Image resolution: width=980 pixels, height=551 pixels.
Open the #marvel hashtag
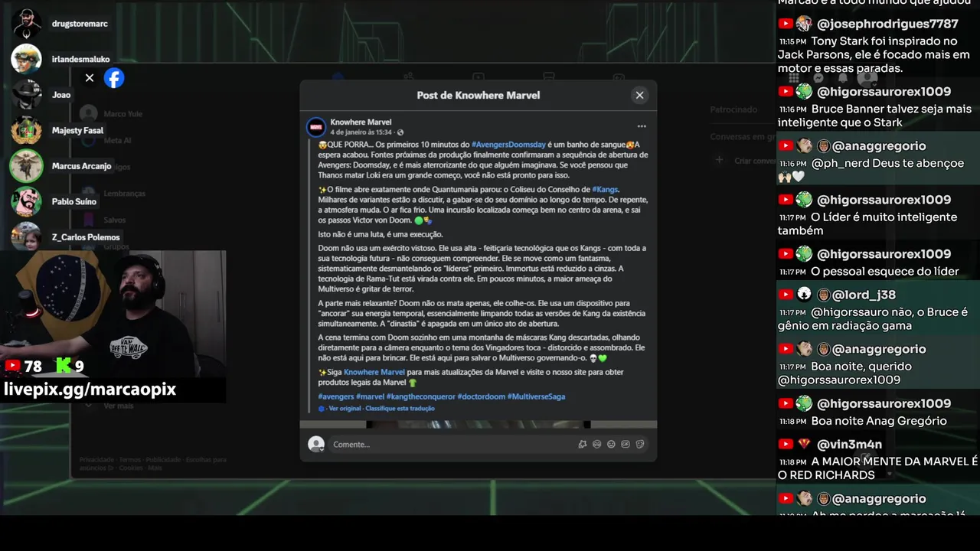pos(370,396)
